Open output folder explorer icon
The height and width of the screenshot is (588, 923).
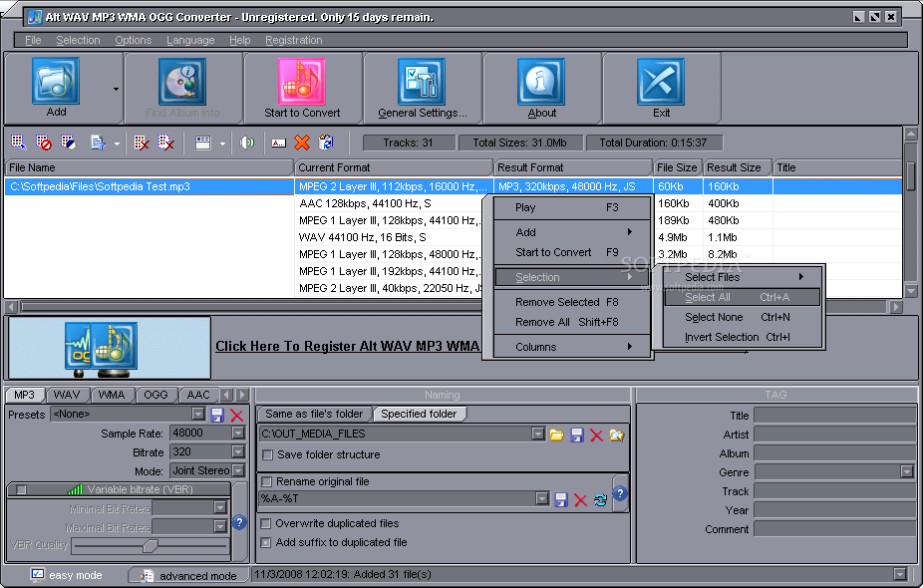coord(616,435)
